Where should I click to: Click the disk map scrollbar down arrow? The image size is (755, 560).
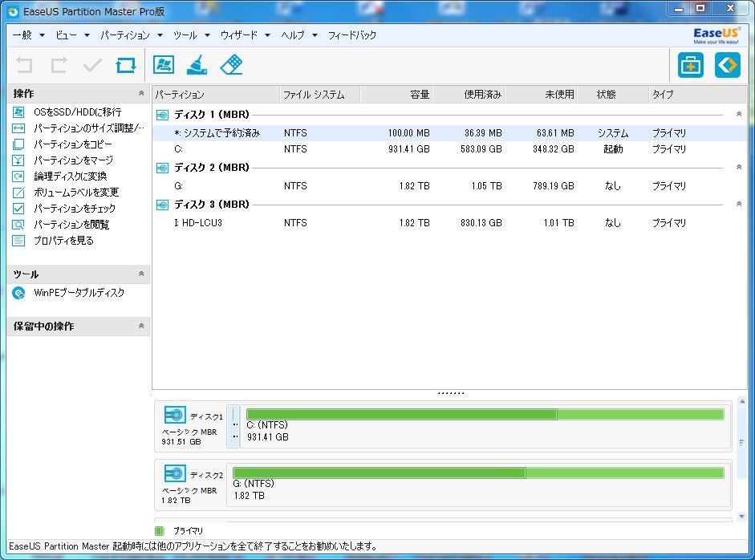741,517
